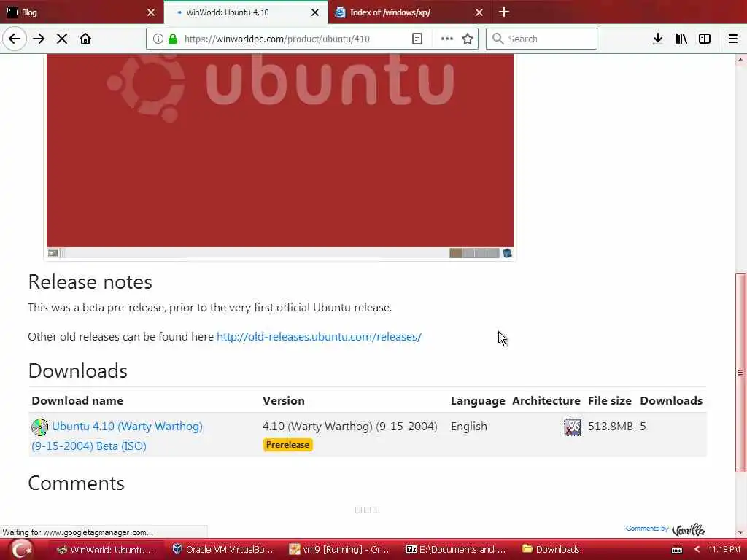
Task: Go back to the previous page
Action: click(15, 39)
